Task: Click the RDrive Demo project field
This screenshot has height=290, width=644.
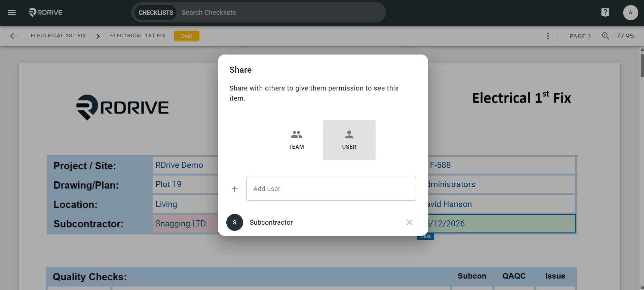Action: pyautogui.click(x=185, y=165)
